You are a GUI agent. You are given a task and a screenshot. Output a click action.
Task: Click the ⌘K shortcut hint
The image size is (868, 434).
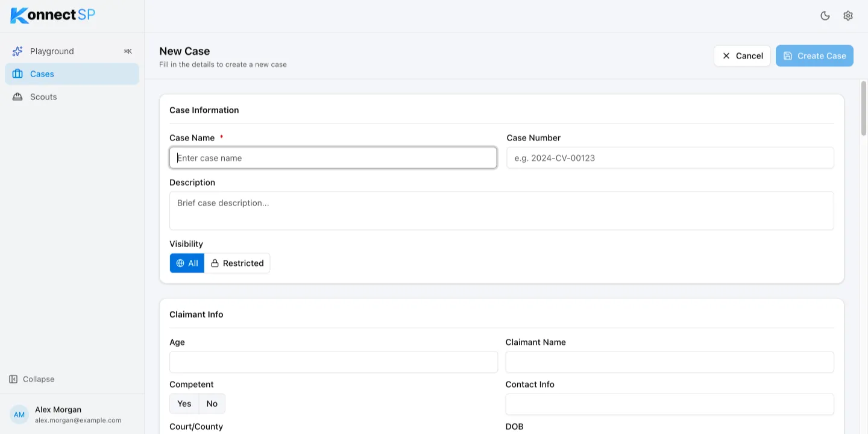pyautogui.click(x=128, y=51)
